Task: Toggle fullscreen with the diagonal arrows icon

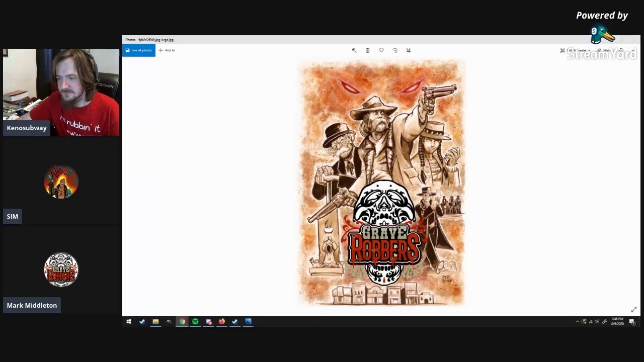Action: [x=633, y=310]
